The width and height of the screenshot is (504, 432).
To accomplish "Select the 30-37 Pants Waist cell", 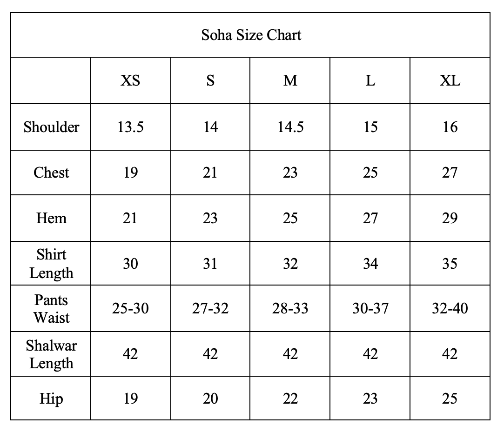I will point(370,308).
